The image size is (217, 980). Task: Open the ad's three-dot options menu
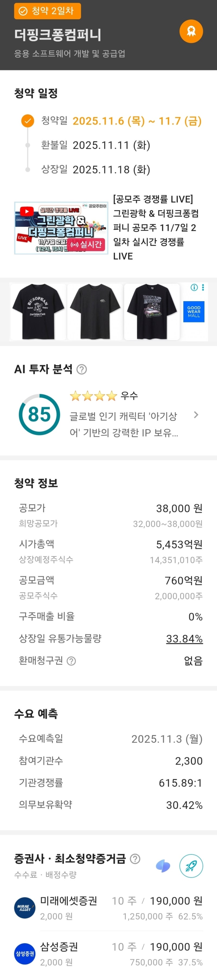coord(203,288)
